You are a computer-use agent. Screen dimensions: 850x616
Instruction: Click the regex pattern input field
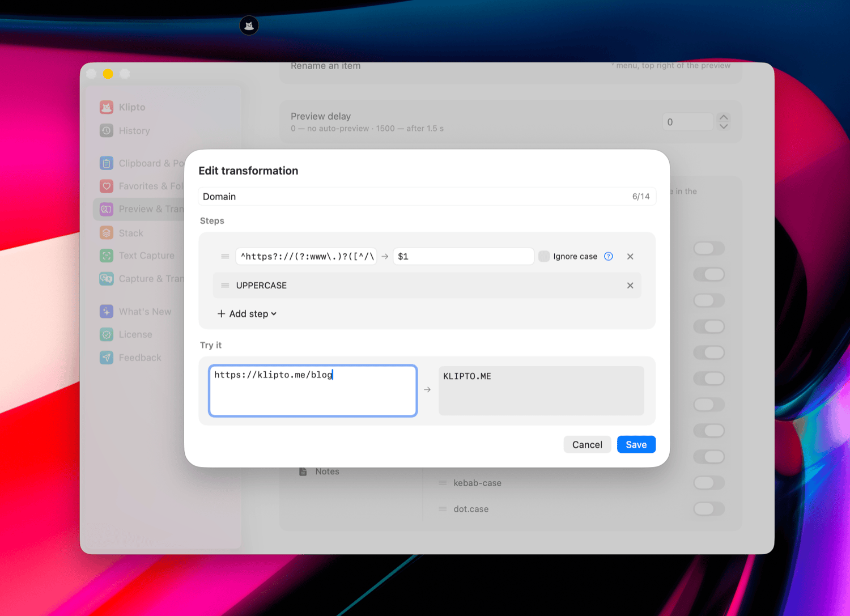(306, 256)
